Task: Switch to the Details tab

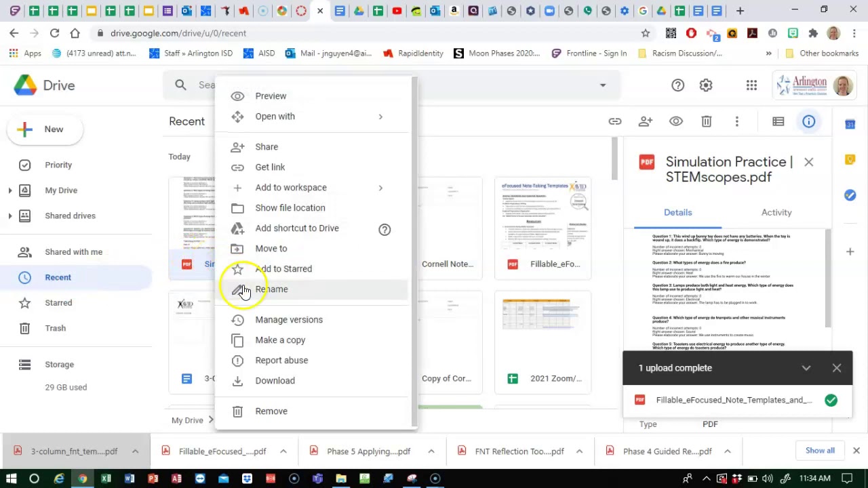Action: tap(677, 212)
